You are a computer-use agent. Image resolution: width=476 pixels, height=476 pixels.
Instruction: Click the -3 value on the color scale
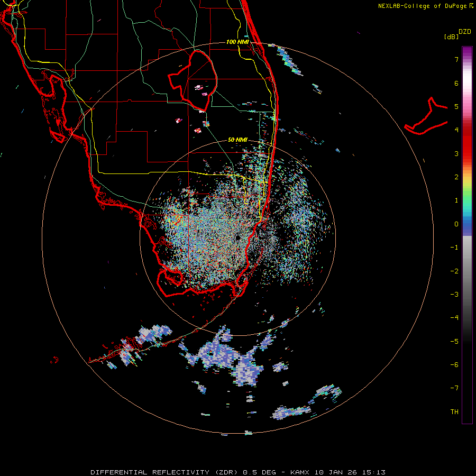click(454, 295)
